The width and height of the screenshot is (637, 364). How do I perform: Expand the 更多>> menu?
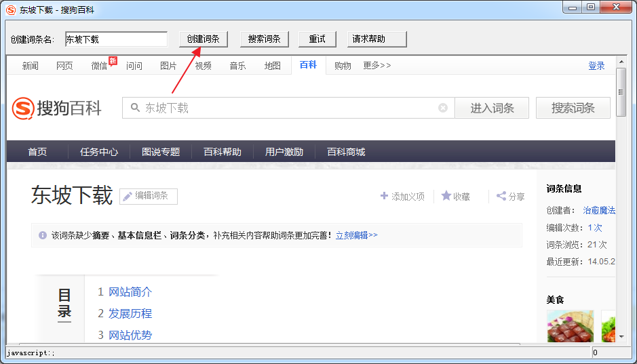click(377, 65)
